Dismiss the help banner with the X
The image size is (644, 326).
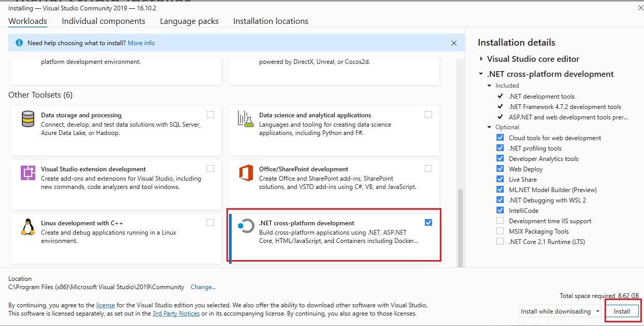[454, 43]
